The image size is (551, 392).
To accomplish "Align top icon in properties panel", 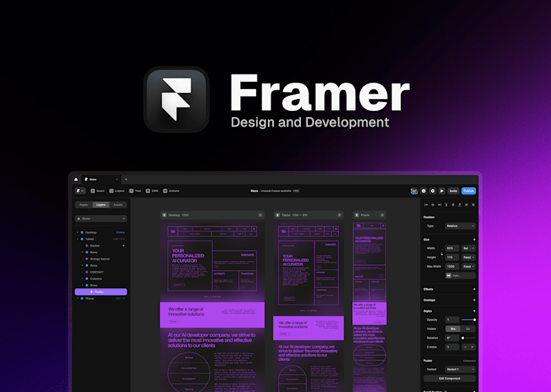I will (x=446, y=205).
